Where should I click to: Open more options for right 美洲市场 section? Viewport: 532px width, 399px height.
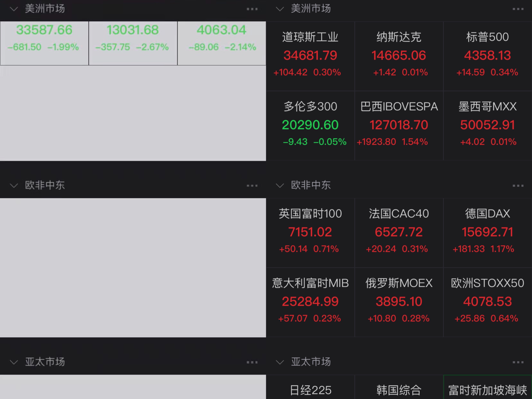[x=518, y=9]
